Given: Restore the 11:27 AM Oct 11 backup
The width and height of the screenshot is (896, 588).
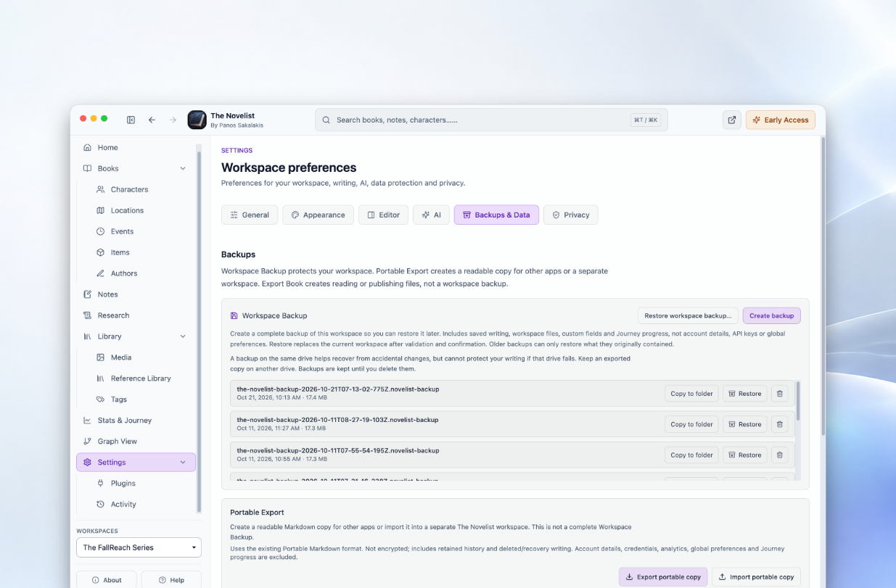Looking at the screenshot, I should click(x=744, y=424).
